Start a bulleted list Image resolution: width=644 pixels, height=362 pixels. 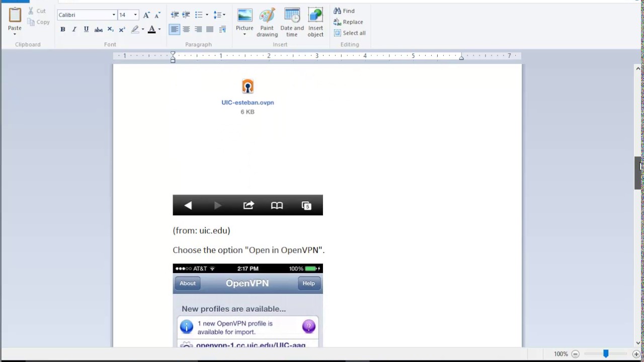[199, 15]
